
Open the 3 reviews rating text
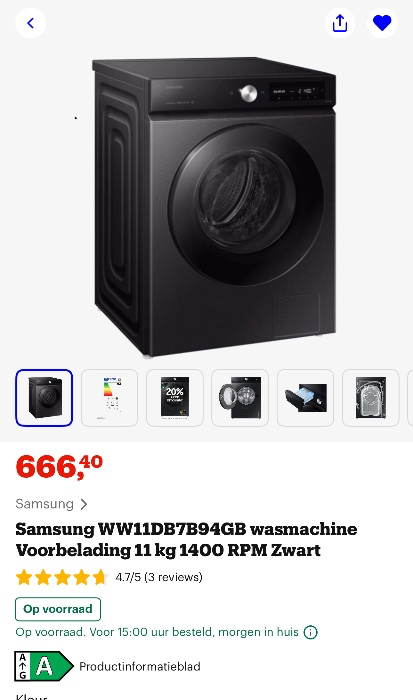[x=159, y=577]
